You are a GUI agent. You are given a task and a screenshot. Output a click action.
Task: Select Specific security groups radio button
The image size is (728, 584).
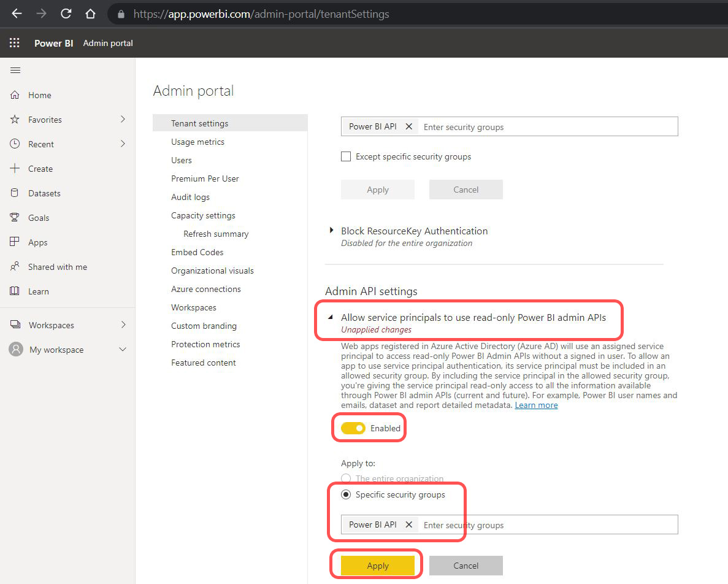coord(346,494)
